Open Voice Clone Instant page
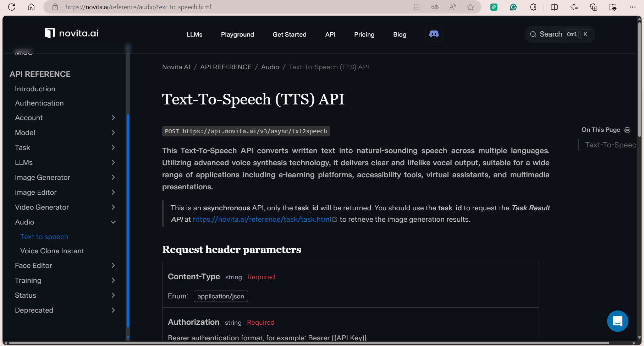Screen dimensions: 644x346 pos(52,251)
